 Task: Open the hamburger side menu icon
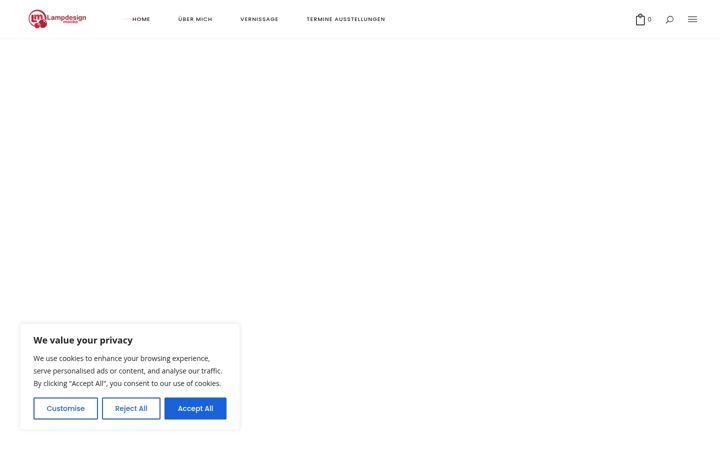pos(692,19)
